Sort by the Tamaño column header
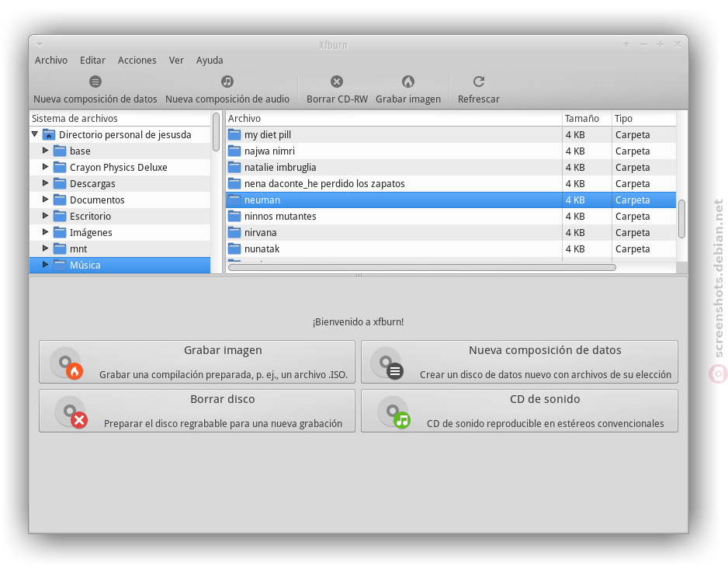 coord(587,119)
